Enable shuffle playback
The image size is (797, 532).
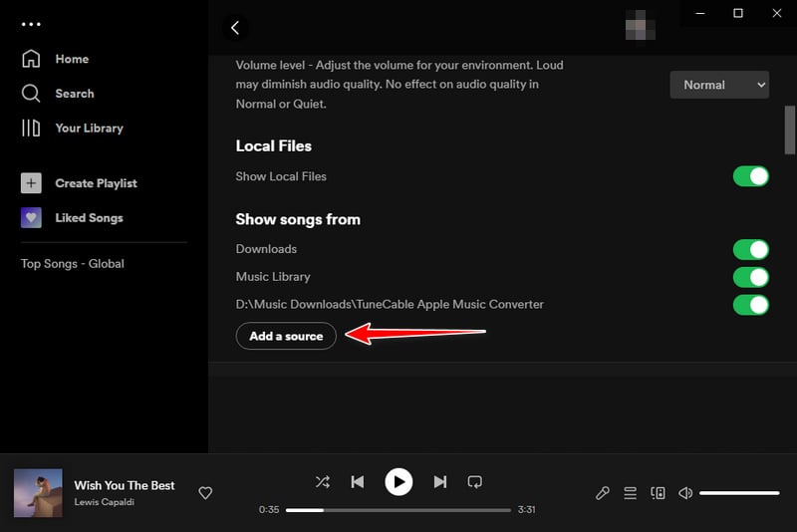322,482
